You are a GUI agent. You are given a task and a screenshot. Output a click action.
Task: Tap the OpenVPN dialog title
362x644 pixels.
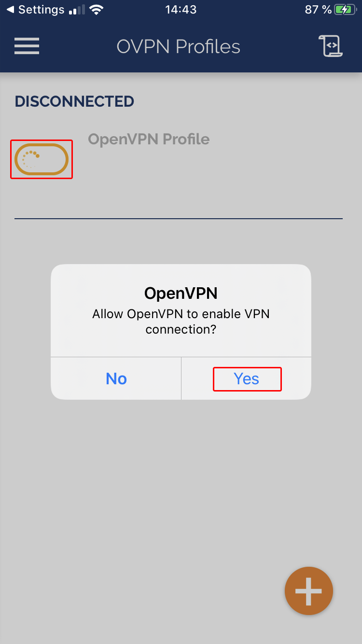pyautogui.click(x=181, y=293)
